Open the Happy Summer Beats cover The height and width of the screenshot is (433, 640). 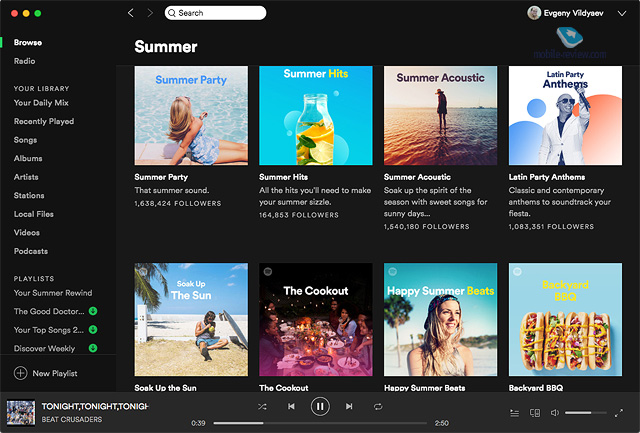440,320
